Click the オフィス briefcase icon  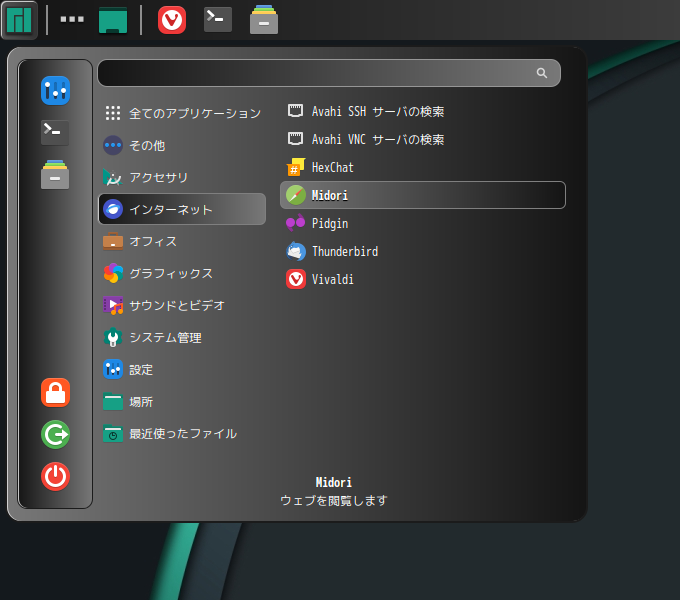pyautogui.click(x=113, y=241)
